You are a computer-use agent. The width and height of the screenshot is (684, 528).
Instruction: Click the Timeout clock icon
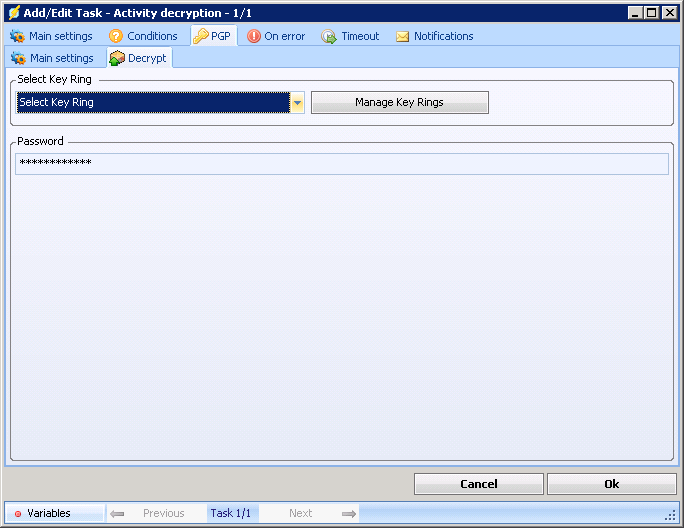[329, 36]
